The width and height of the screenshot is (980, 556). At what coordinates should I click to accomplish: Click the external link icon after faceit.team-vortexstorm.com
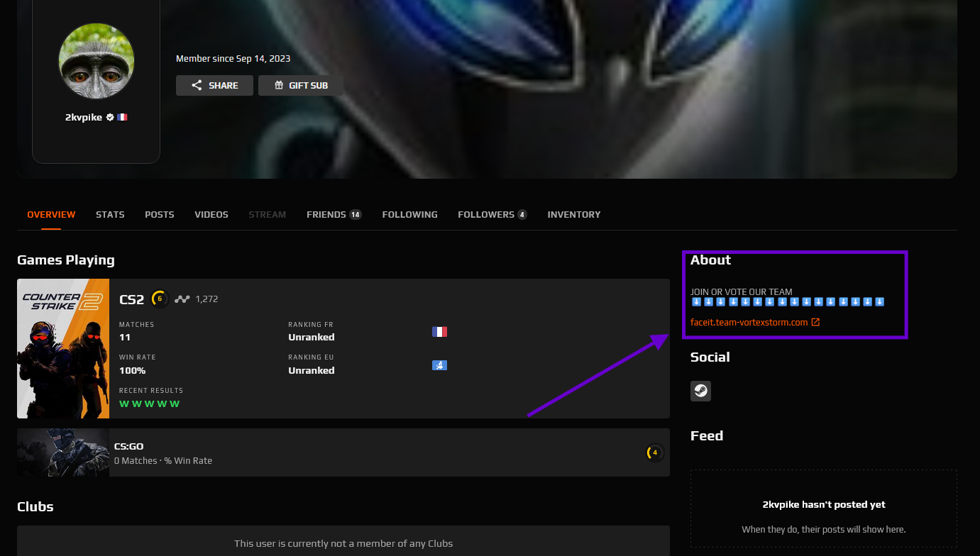coord(815,323)
